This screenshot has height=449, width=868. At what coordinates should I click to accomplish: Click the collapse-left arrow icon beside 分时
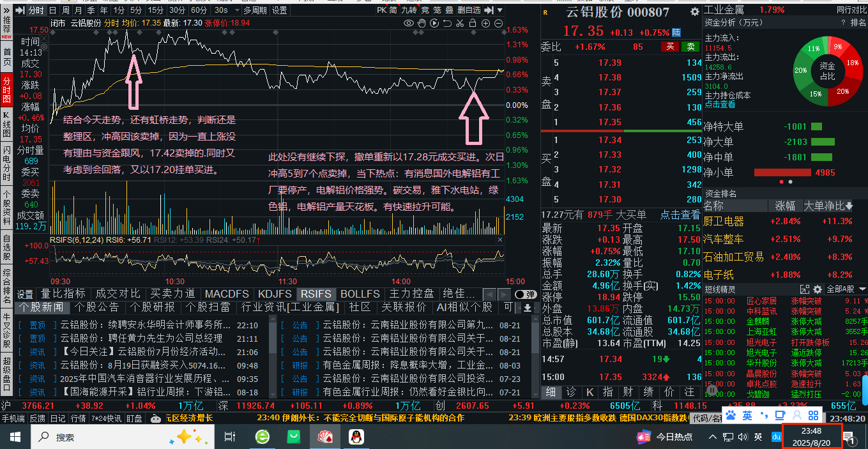point(19,10)
